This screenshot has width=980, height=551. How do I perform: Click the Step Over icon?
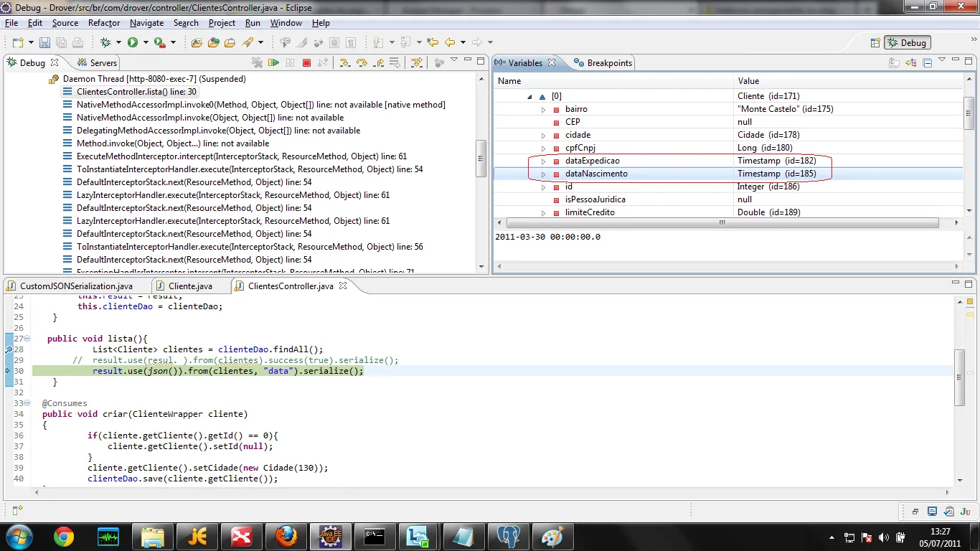tap(362, 62)
